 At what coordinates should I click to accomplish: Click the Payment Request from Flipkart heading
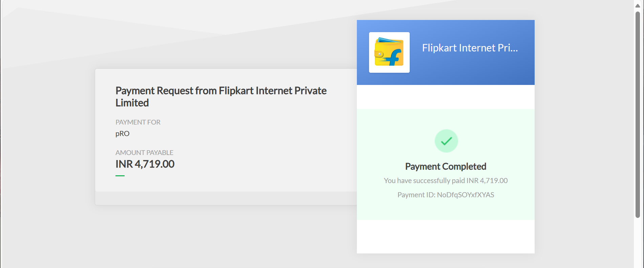point(221,91)
